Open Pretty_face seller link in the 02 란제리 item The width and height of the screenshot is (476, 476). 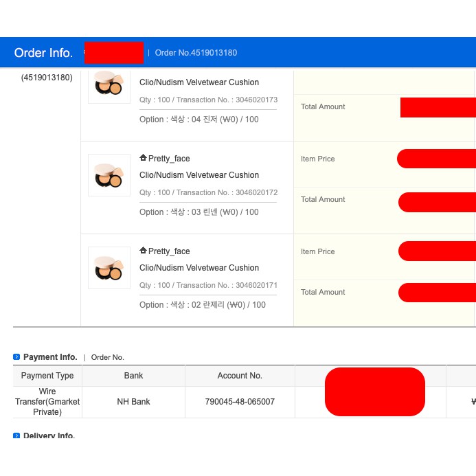click(x=169, y=251)
